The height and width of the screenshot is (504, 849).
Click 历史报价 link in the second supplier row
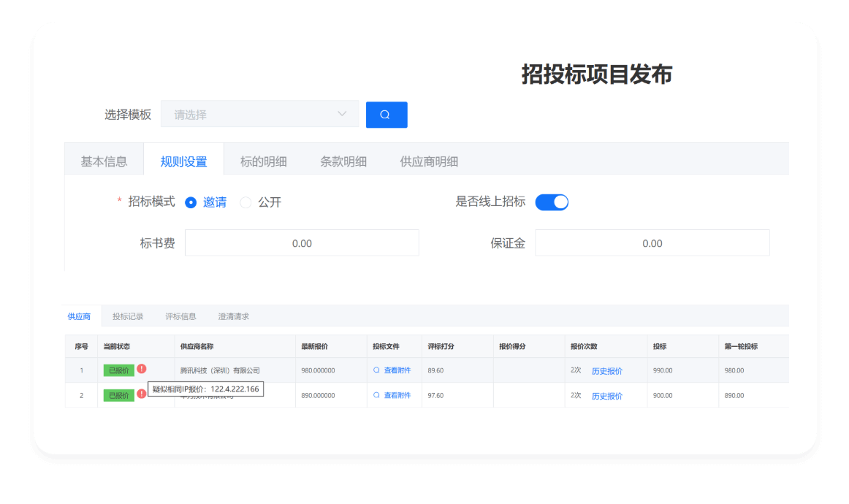pyautogui.click(x=608, y=395)
